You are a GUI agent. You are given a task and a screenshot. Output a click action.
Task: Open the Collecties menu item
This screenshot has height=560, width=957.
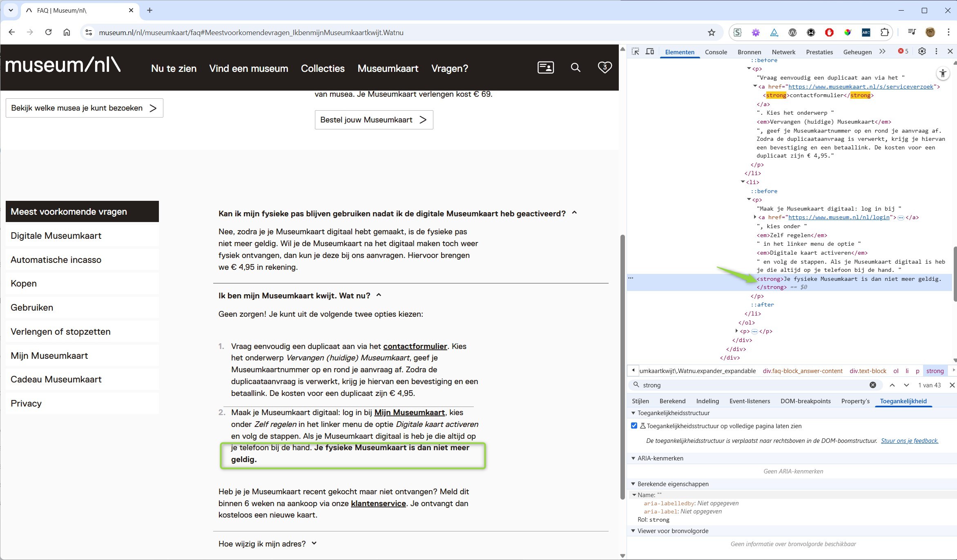323,69
